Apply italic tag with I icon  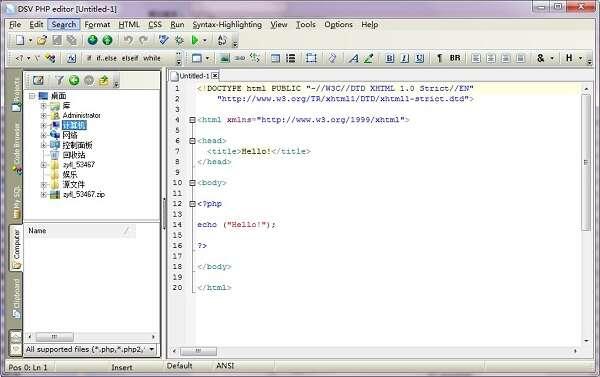coord(404,58)
